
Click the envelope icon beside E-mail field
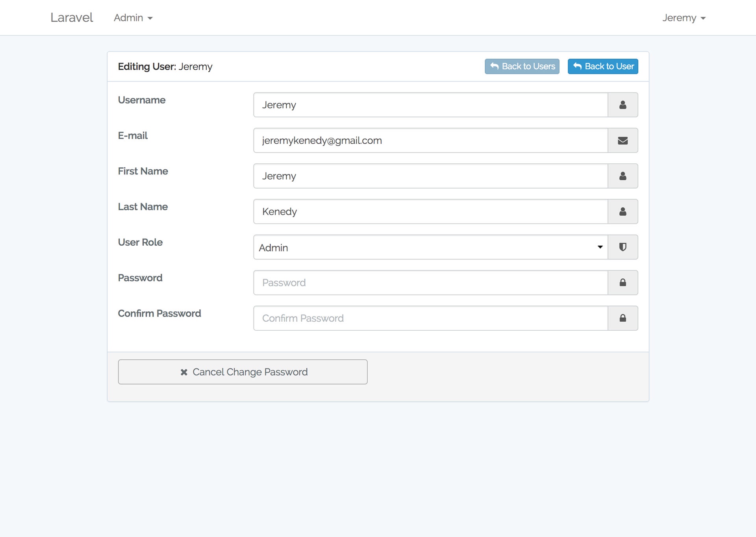click(623, 141)
